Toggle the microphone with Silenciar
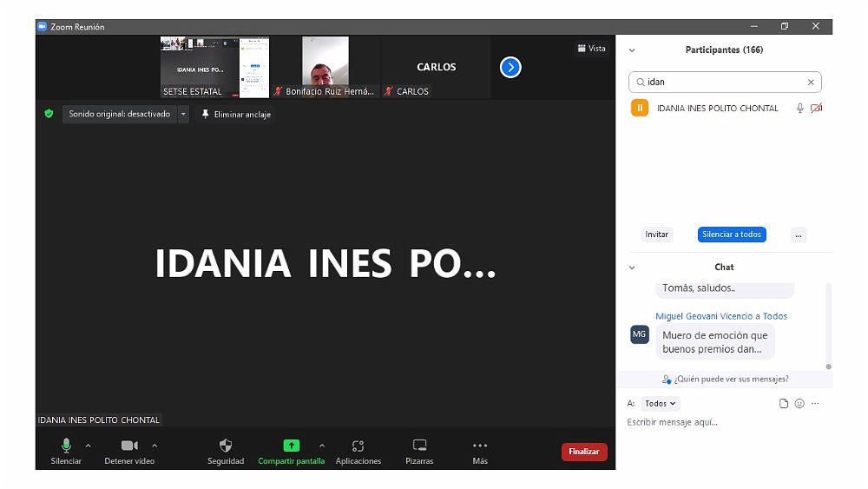 pos(66,446)
